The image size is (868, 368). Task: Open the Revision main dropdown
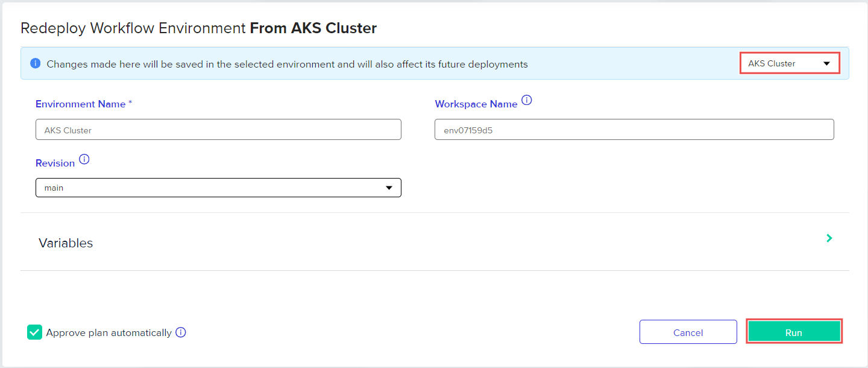click(218, 188)
